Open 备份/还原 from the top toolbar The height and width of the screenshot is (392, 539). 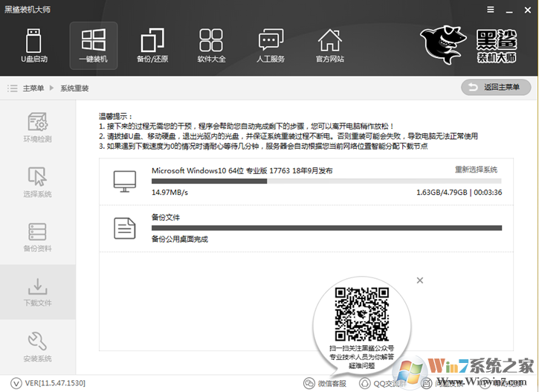(152, 45)
